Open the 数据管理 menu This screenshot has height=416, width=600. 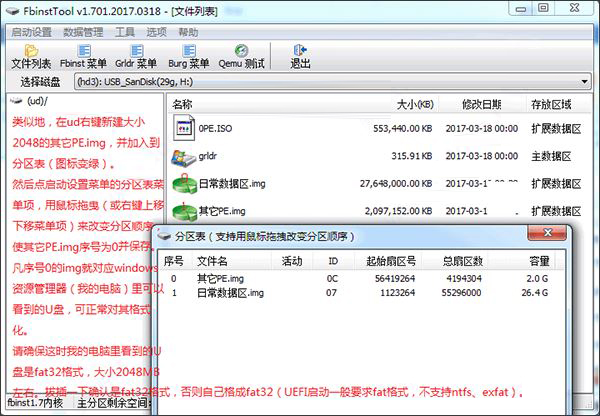click(x=83, y=32)
